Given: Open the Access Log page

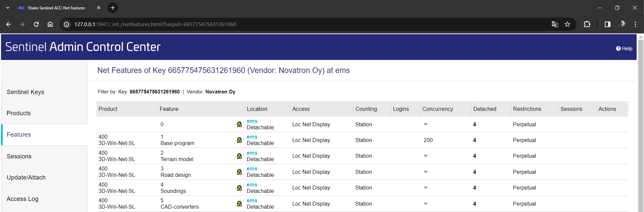Looking at the screenshot, I should [x=22, y=199].
